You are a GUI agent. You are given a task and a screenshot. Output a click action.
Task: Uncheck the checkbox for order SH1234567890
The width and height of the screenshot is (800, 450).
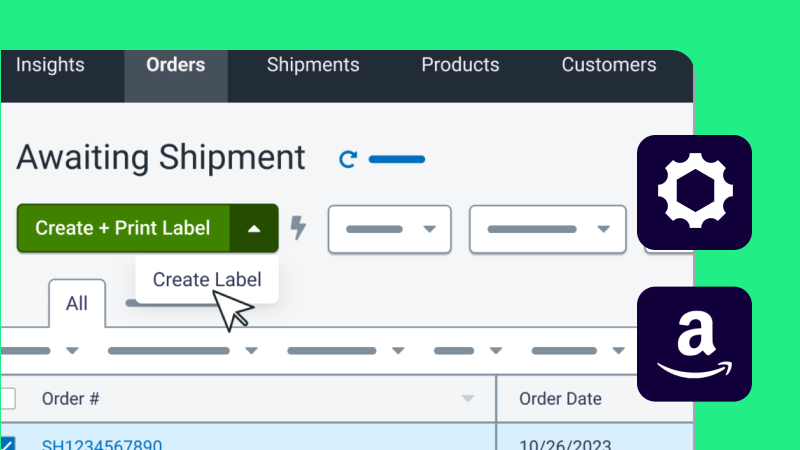coord(7,443)
